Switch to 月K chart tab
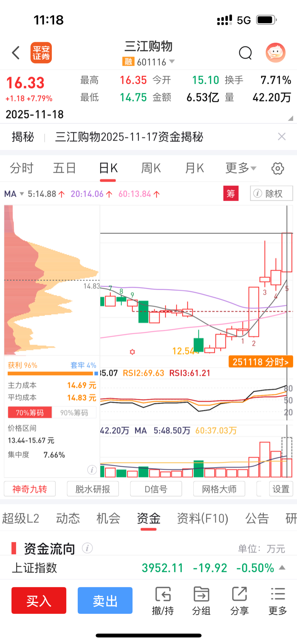The height and width of the screenshot is (644, 297). [x=194, y=168]
